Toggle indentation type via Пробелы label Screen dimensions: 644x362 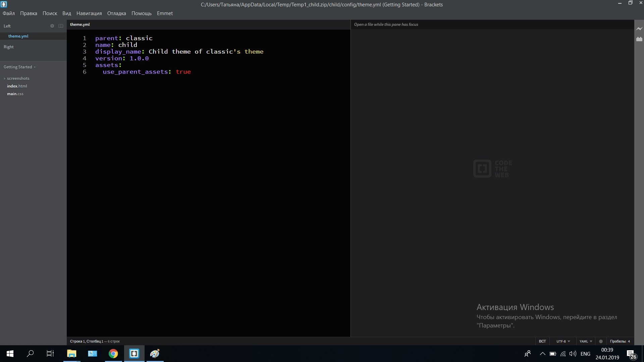(x=618, y=341)
